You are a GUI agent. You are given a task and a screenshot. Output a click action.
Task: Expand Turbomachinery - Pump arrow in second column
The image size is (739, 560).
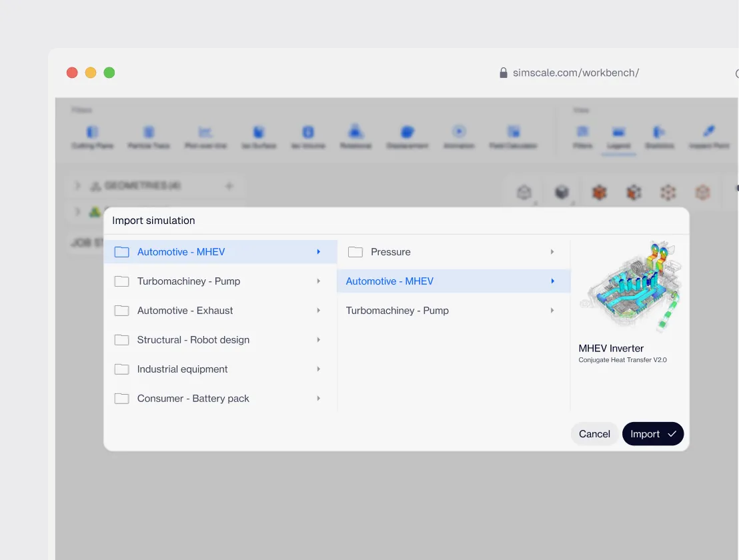(x=552, y=311)
